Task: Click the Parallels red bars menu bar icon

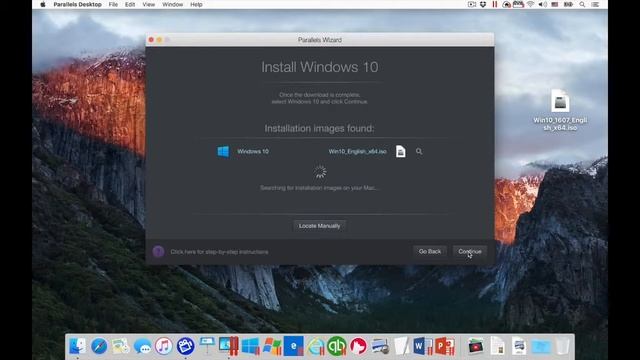Action: click(495, 4)
